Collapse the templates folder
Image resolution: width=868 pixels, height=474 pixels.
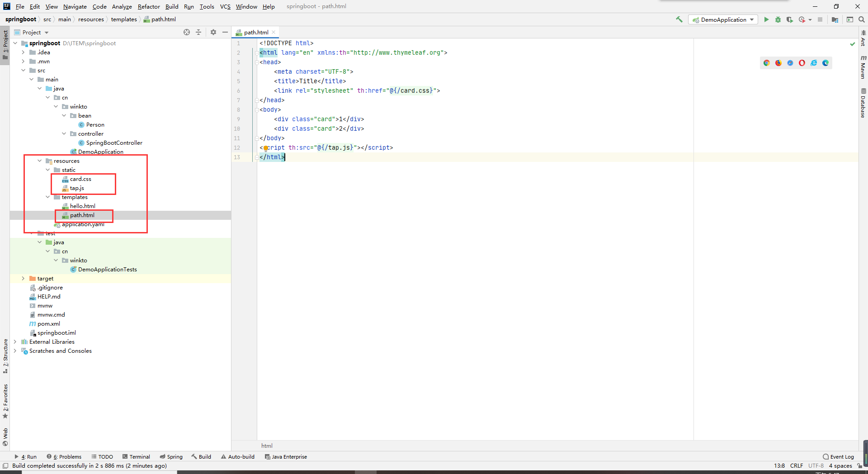(47, 197)
